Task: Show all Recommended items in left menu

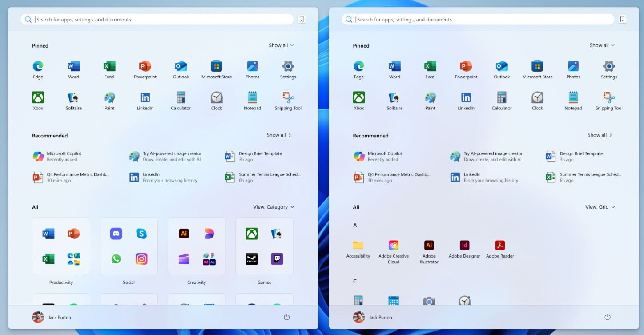Action: [279, 135]
